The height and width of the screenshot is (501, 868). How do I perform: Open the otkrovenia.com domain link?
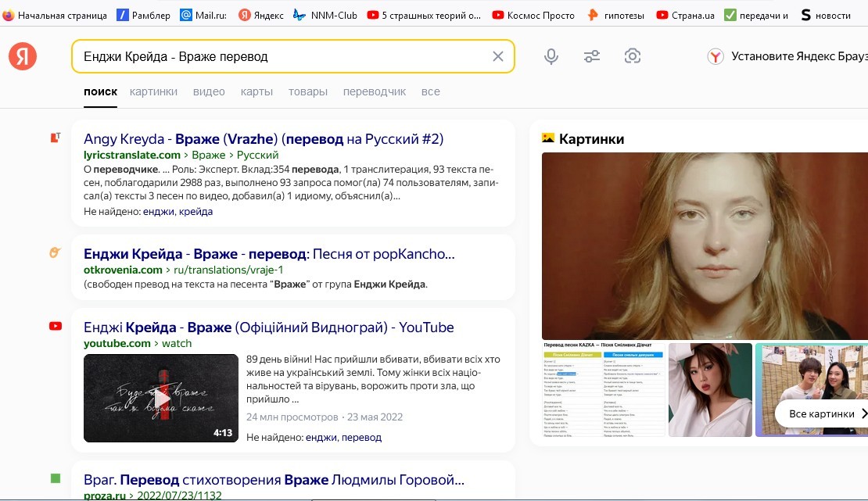coord(123,270)
